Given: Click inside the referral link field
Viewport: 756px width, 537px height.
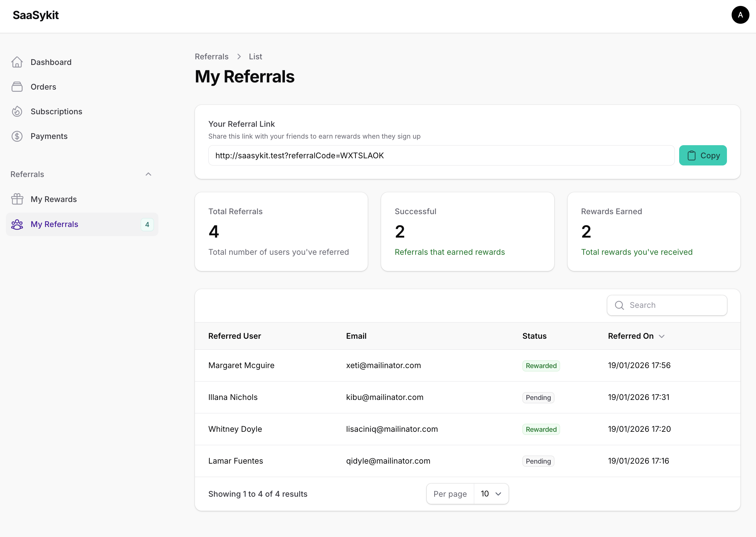Looking at the screenshot, I should click(x=440, y=155).
